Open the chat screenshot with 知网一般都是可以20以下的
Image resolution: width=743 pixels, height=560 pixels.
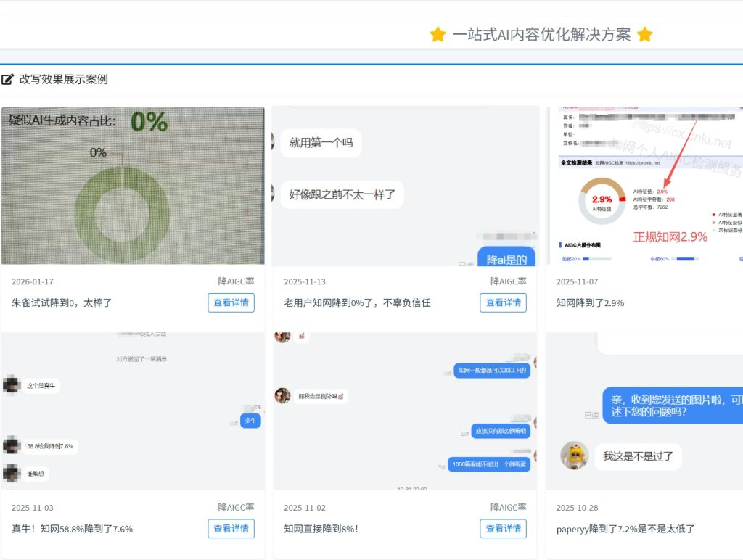pyautogui.click(x=405, y=411)
